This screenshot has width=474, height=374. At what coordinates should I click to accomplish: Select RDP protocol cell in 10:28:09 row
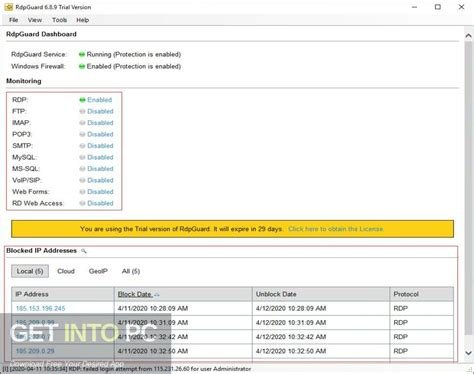point(422,308)
